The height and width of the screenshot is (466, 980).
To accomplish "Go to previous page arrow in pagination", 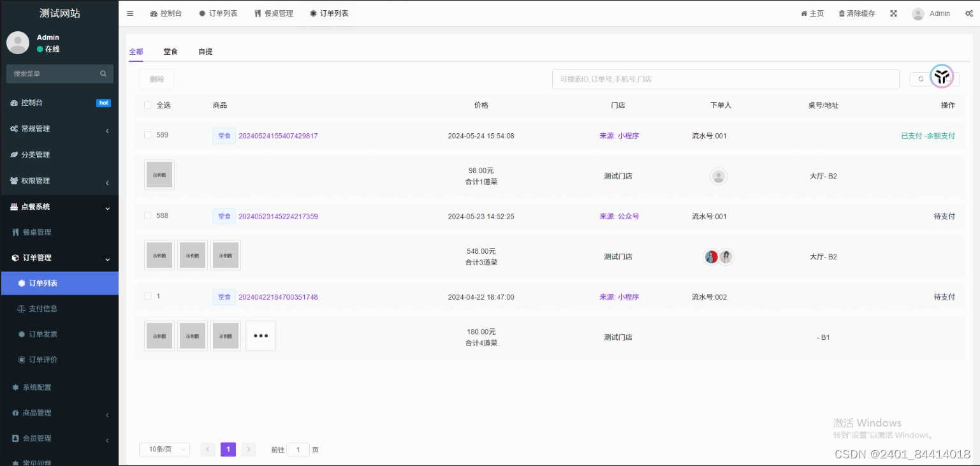I will pyautogui.click(x=208, y=449).
